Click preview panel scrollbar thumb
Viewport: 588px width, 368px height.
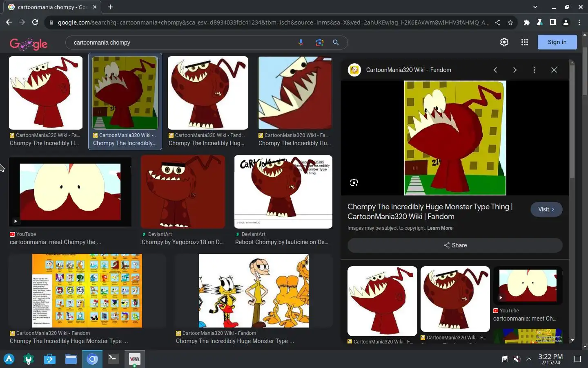tap(572, 122)
